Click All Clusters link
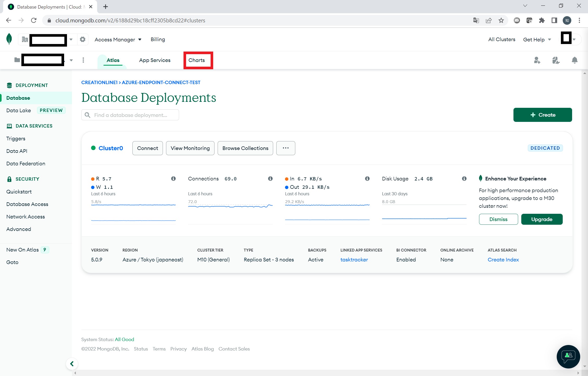The width and height of the screenshot is (588, 376). point(502,39)
